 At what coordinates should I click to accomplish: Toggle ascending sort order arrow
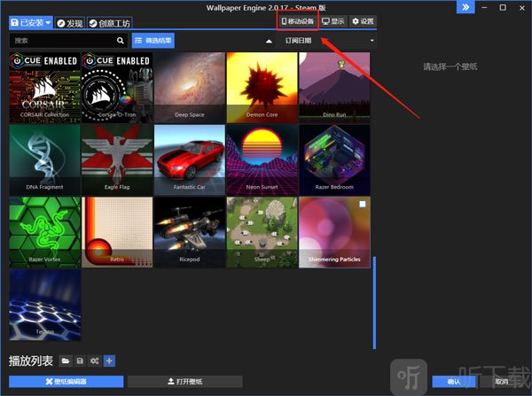coord(269,41)
